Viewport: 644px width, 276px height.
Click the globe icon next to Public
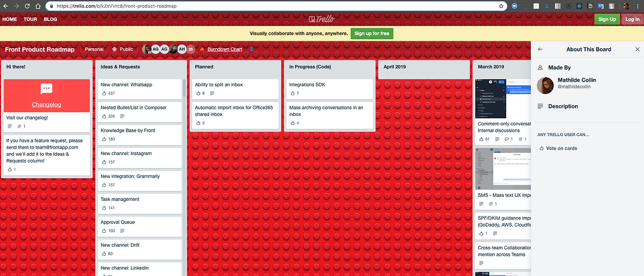click(115, 49)
